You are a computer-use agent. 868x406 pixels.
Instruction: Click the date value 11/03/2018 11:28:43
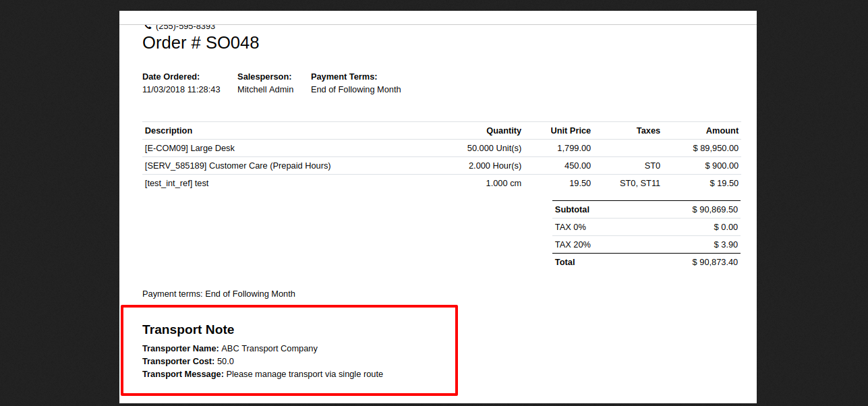point(181,90)
